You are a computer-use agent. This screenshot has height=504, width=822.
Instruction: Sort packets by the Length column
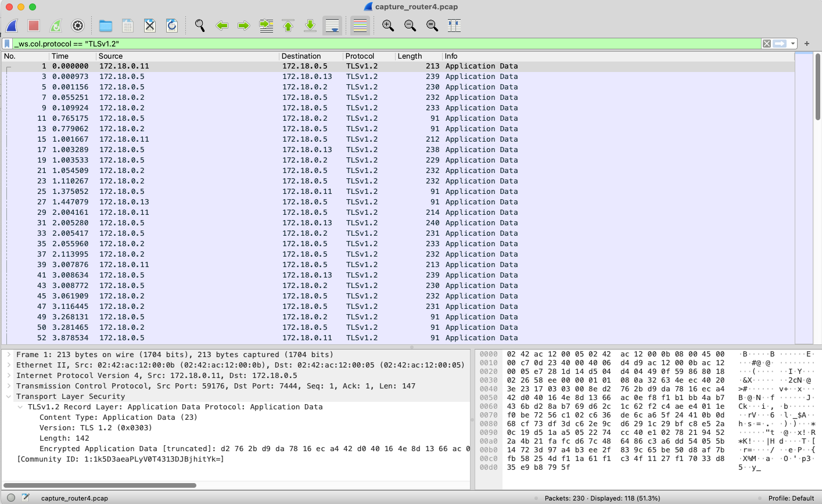point(410,56)
